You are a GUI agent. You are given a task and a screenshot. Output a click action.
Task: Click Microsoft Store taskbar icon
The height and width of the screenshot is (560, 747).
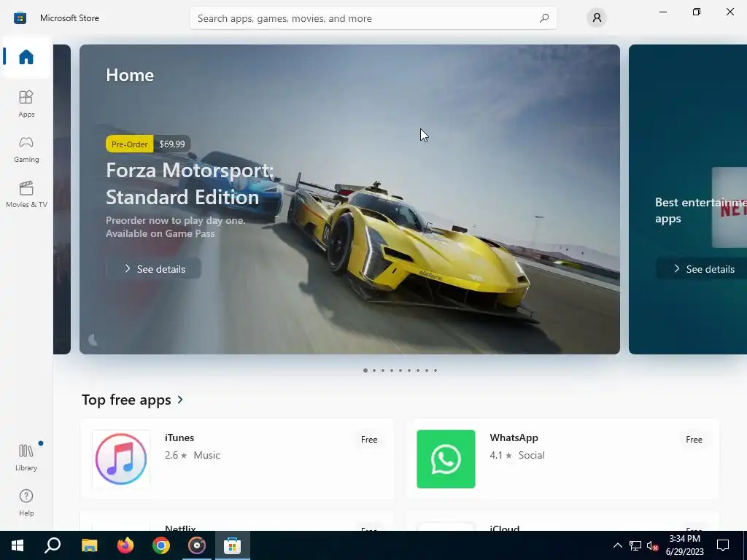click(233, 545)
